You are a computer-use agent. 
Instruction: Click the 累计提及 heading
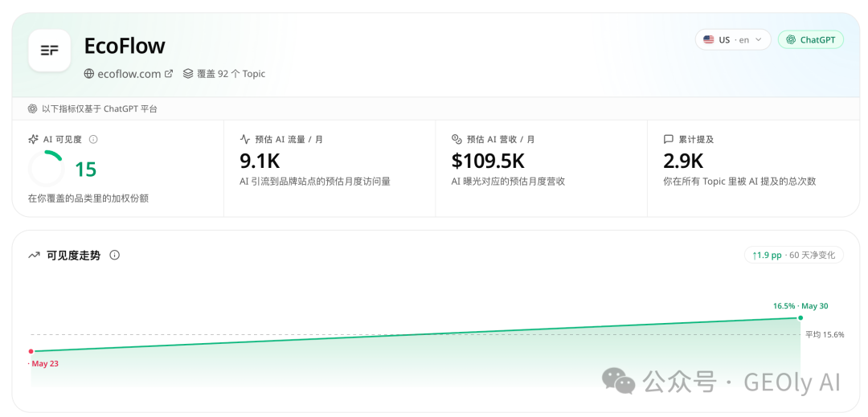point(696,139)
